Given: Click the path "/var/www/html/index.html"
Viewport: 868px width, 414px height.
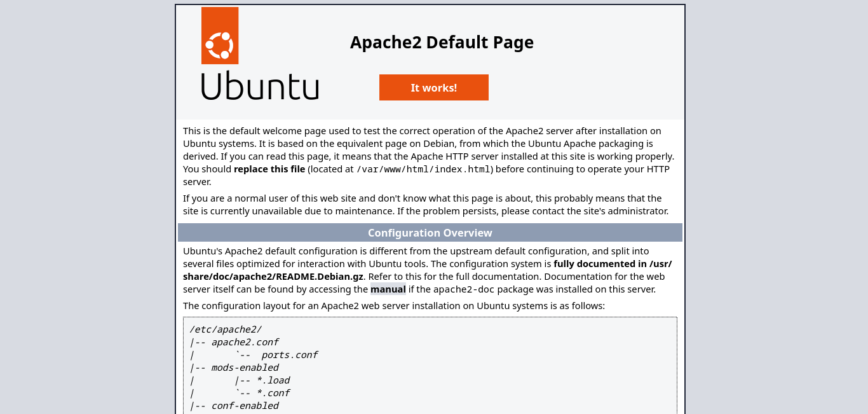Looking at the screenshot, I should pos(423,169).
